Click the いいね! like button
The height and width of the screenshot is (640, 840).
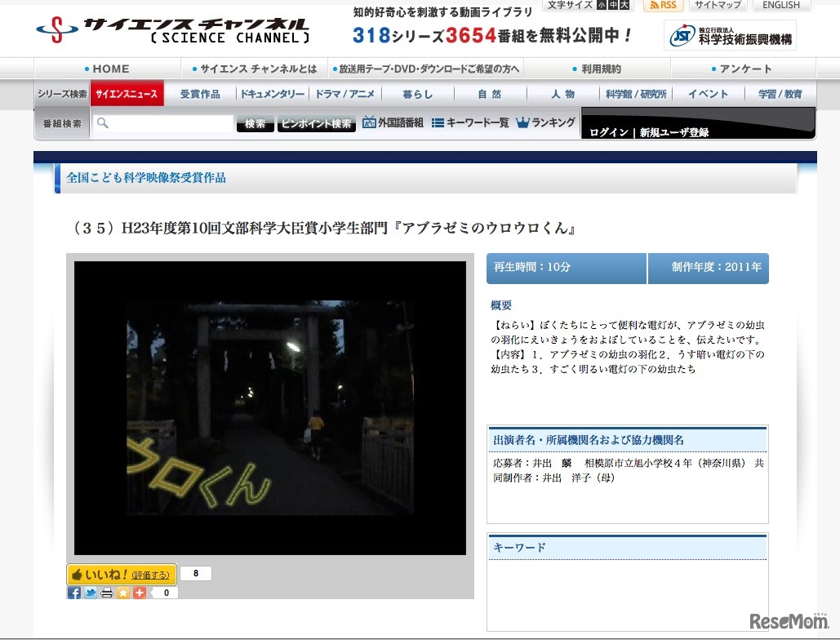[x=122, y=575]
